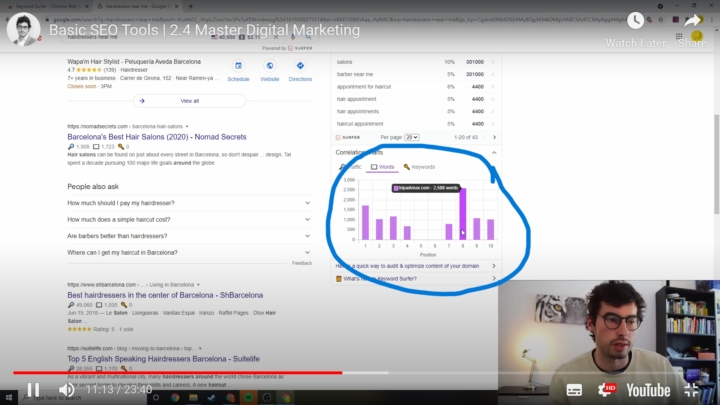
Task: Open the Google apps grid
Action: [679, 36]
